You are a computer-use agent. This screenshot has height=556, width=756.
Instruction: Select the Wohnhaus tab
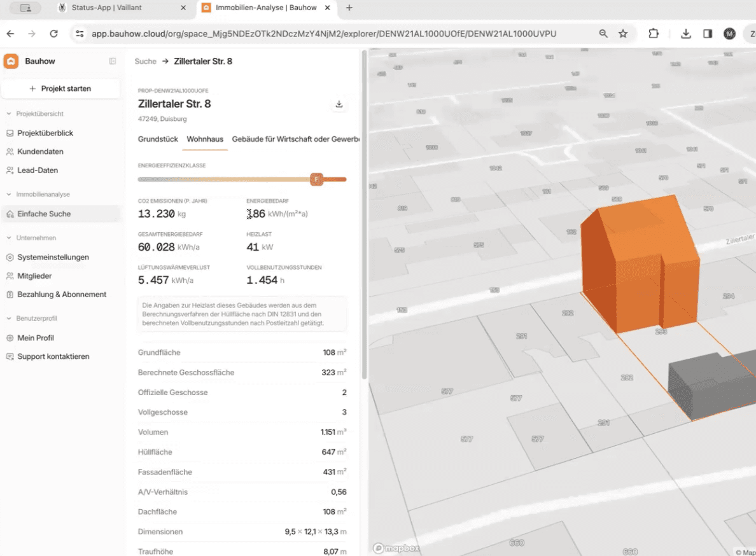pyautogui.click(x=205, y=139)
